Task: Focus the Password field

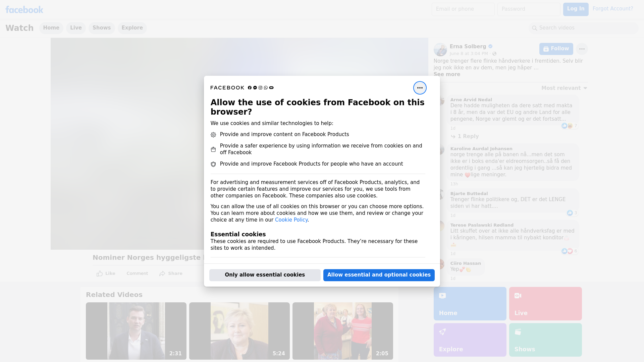Action: 529,9
